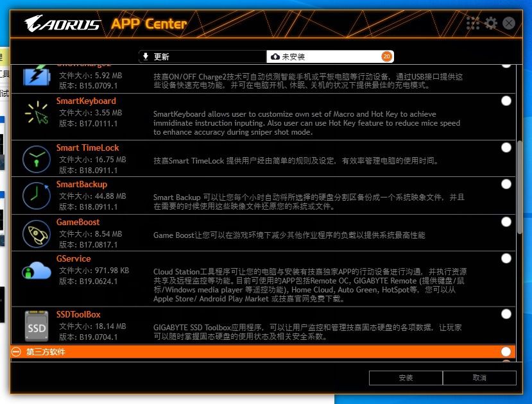Select the SSDToolBox install radio button
The image size is (532, 404).
tap(506, 314)
